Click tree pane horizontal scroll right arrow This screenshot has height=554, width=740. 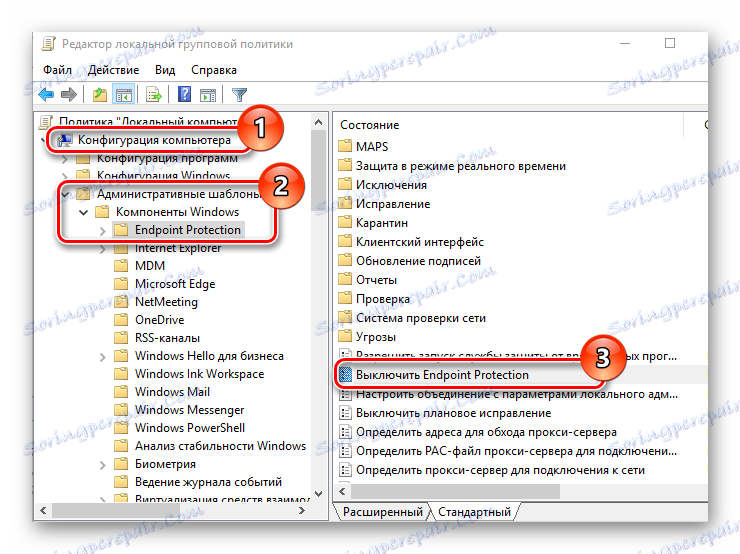pyautogui.click(x=302, y=510)
